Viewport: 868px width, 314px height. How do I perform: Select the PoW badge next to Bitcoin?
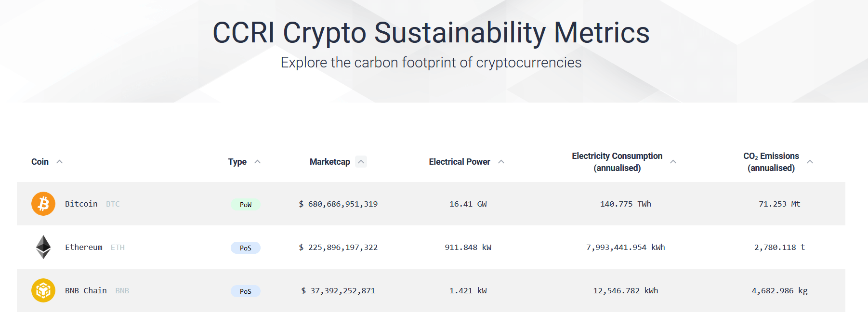246,204
